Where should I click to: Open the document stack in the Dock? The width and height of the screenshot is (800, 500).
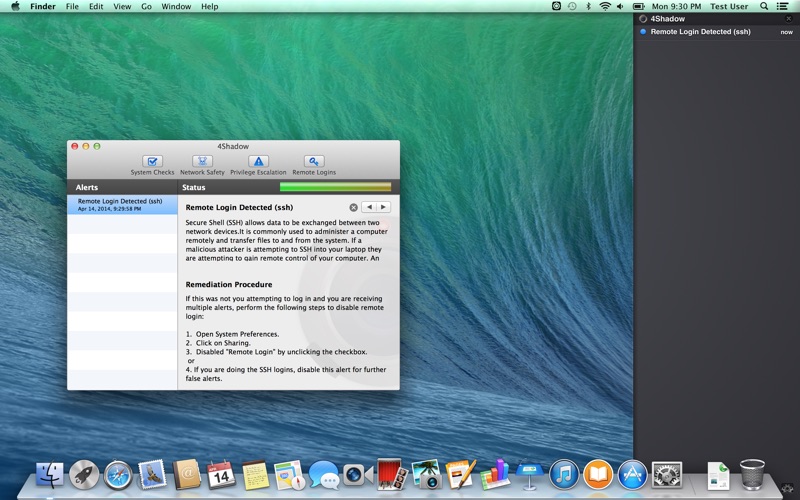point(718,476)
